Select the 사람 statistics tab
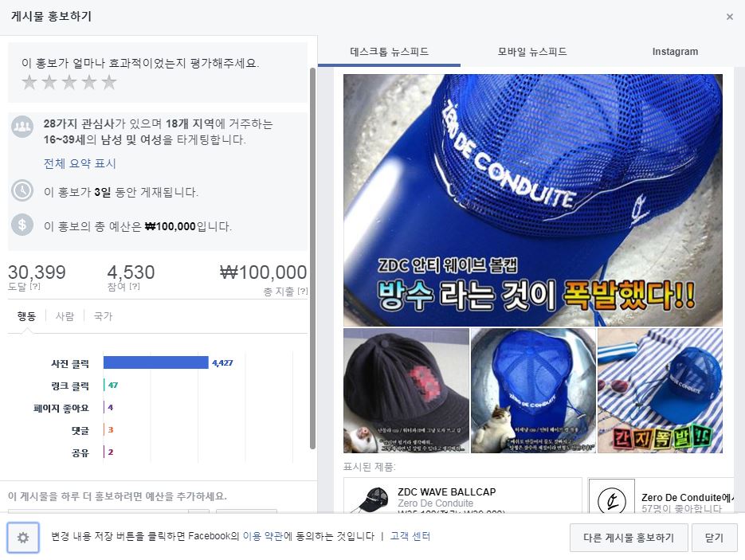Screen dimensions: 745x560 [x=65, y=316]
